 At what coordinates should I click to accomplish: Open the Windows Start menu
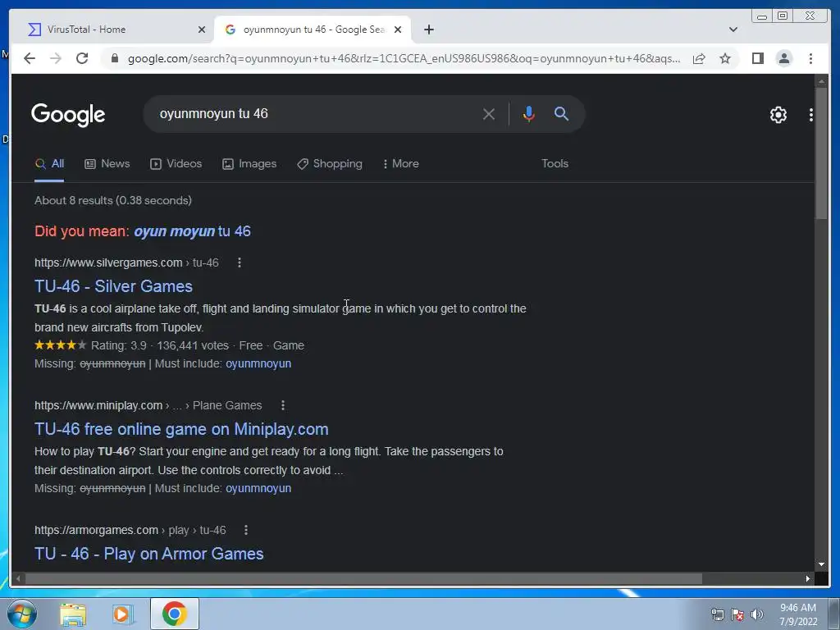click(22, 614)
